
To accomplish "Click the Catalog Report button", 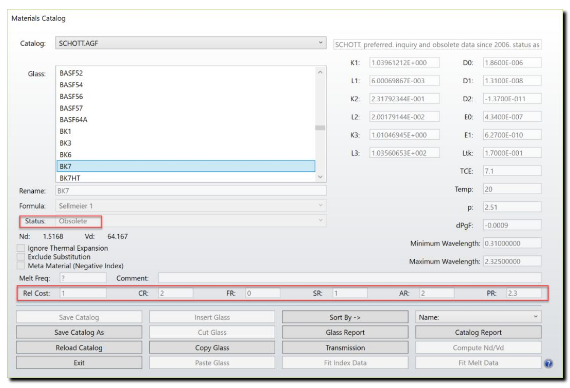I will point(478,332).
